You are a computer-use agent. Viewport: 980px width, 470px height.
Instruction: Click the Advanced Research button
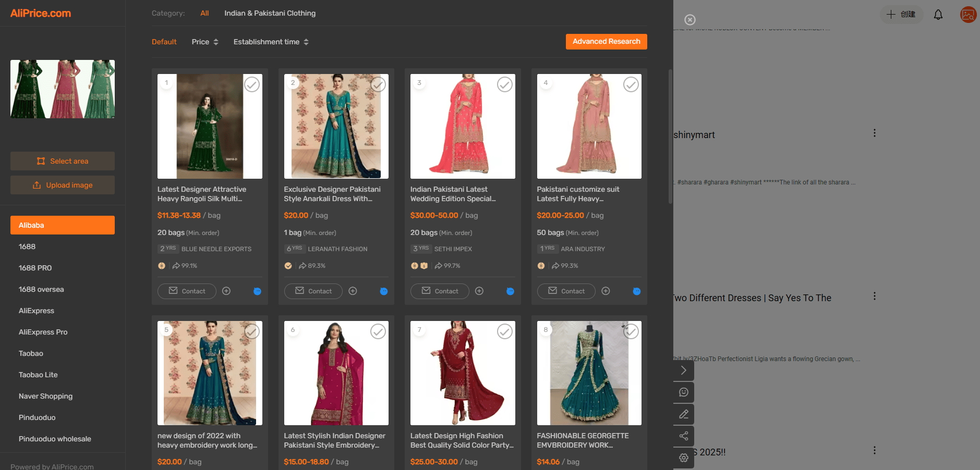coord(607,42)
